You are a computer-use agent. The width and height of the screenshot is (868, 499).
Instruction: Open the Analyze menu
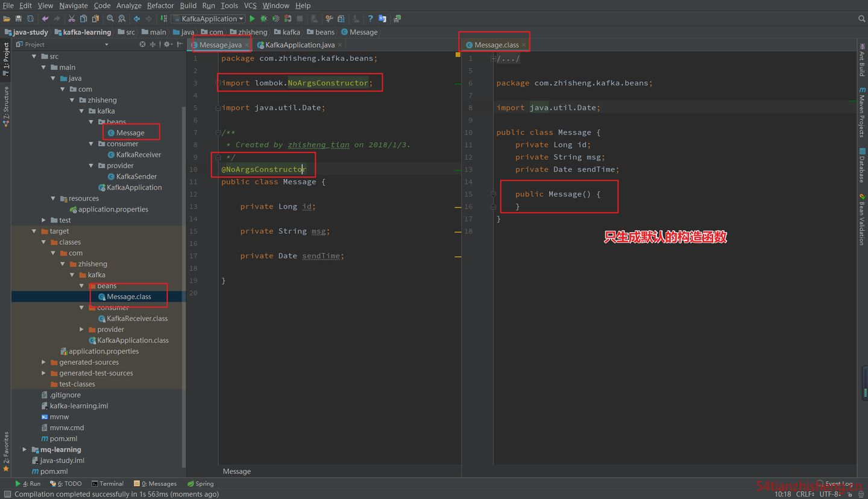click(128, 5)
